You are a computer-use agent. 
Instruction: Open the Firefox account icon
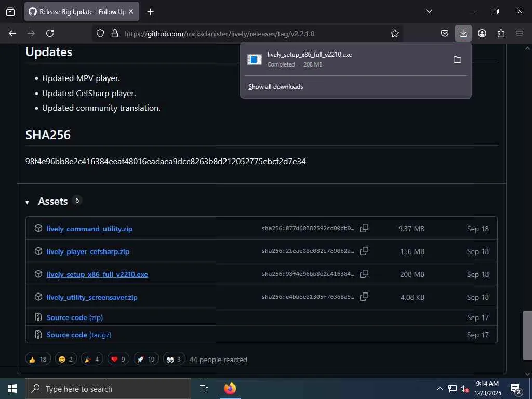tap(482, 33)
